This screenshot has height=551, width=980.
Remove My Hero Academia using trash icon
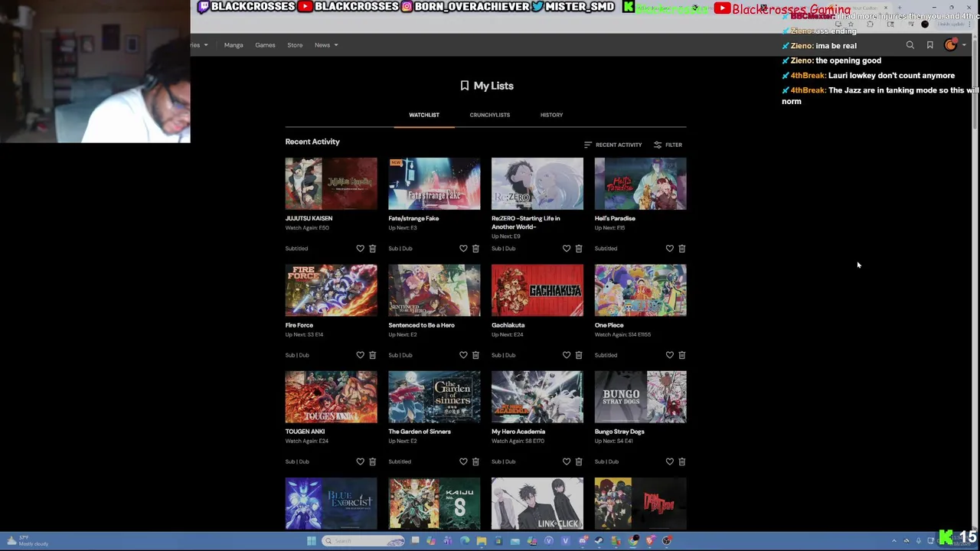(x=579, y=461)
